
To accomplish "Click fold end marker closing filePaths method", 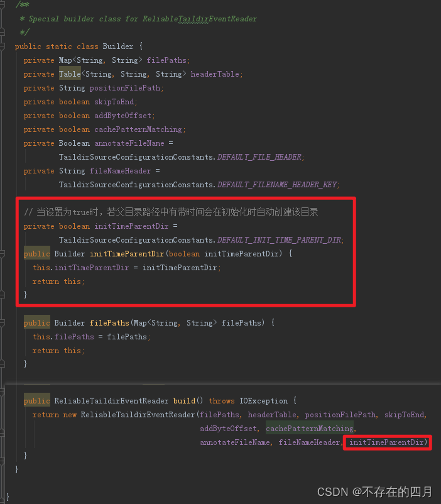I will [x=2, y=364].
